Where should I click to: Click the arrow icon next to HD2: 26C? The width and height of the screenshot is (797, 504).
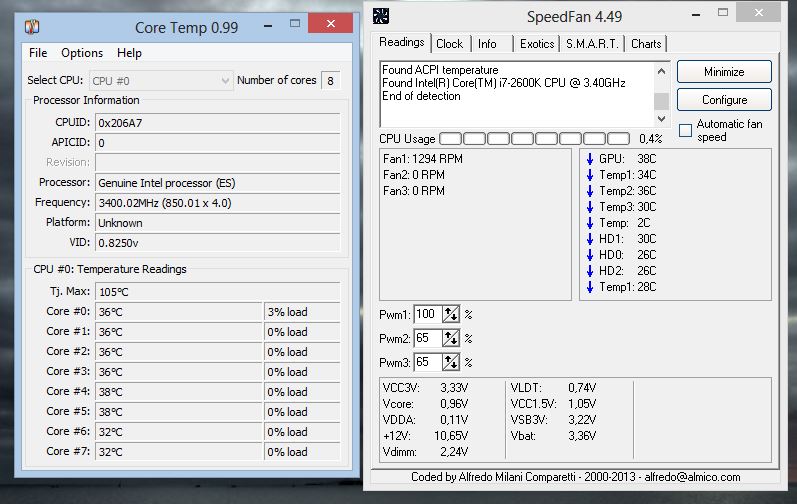pyautogui.click(x=590, y=271)
